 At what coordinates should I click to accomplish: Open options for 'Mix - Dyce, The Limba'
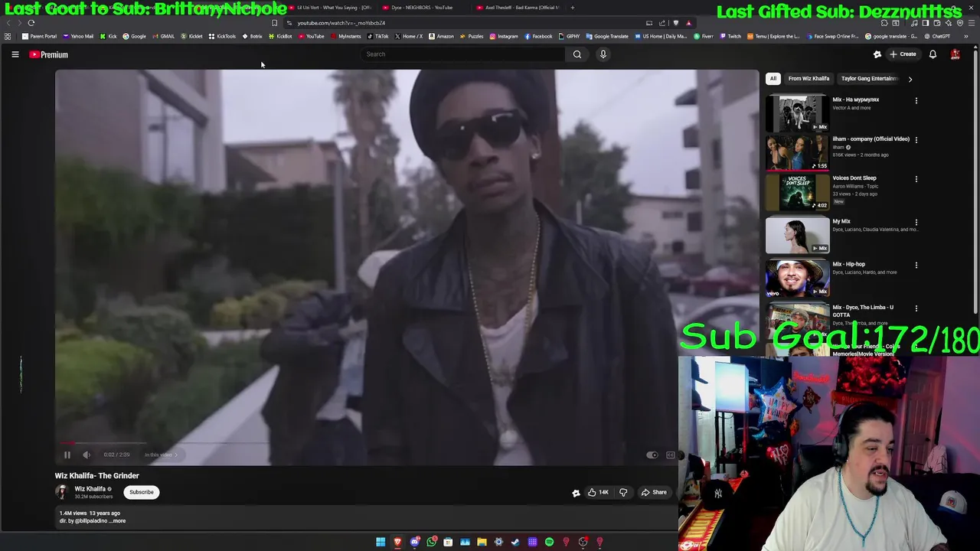[916, 308]
